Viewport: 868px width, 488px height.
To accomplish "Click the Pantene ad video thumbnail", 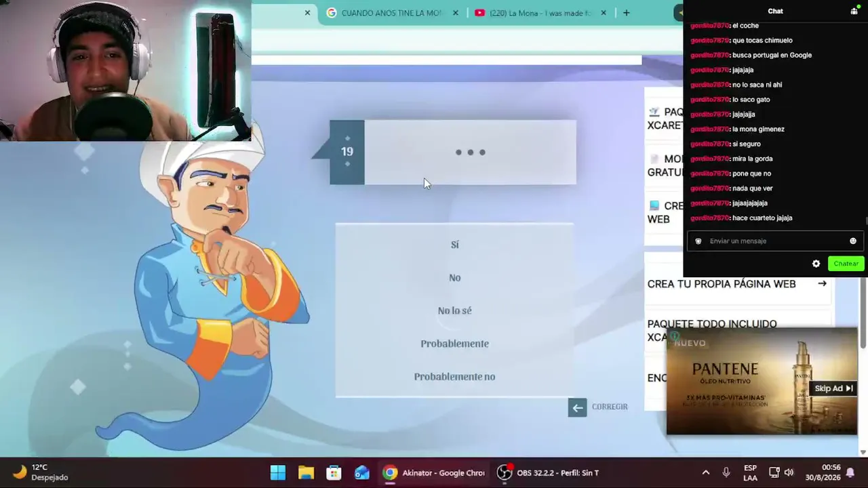I will coord(762,382).
